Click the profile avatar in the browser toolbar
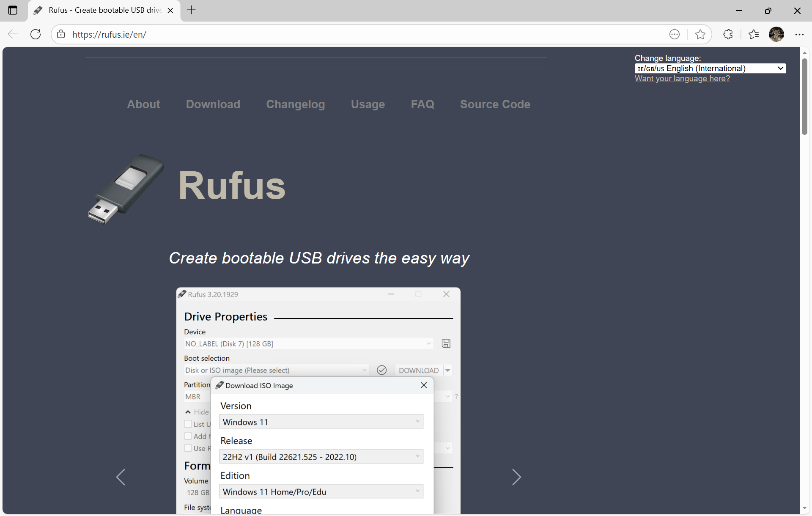This screenshot has height=516, width=812. 777,34
